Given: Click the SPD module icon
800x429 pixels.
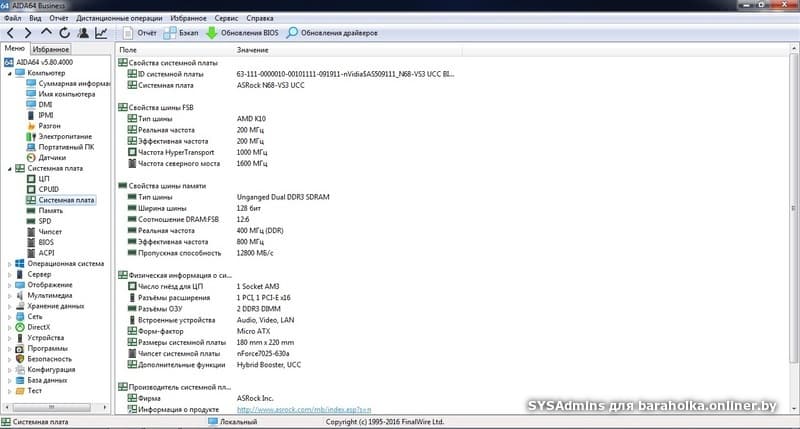Looking at the screenshot, I should point(31,221).
